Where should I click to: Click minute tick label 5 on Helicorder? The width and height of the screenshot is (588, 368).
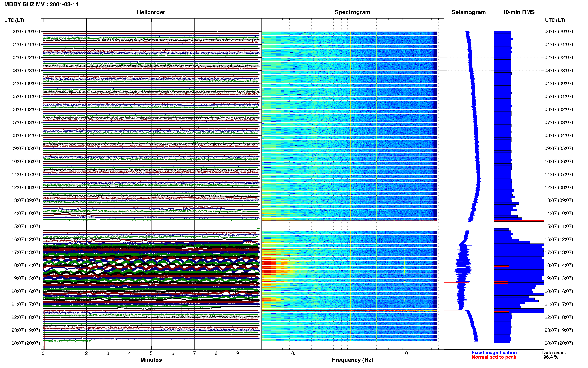tap(151, 353)
